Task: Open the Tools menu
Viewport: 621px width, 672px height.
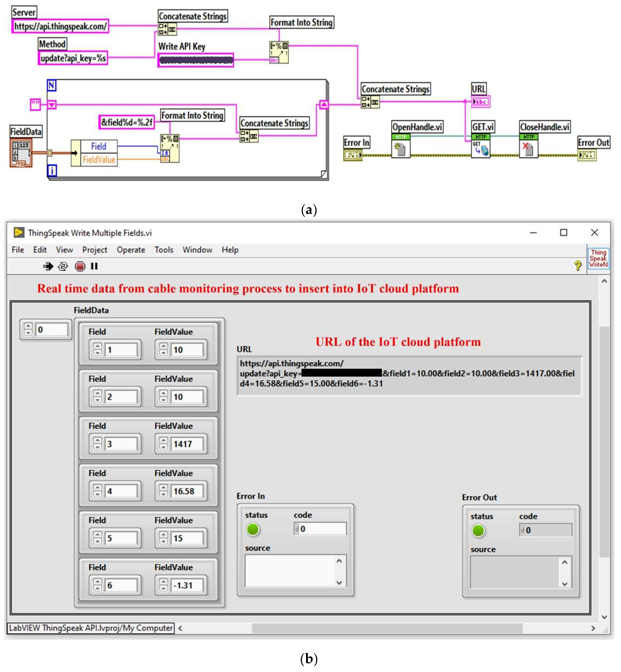Action: [x=164, y=250]
